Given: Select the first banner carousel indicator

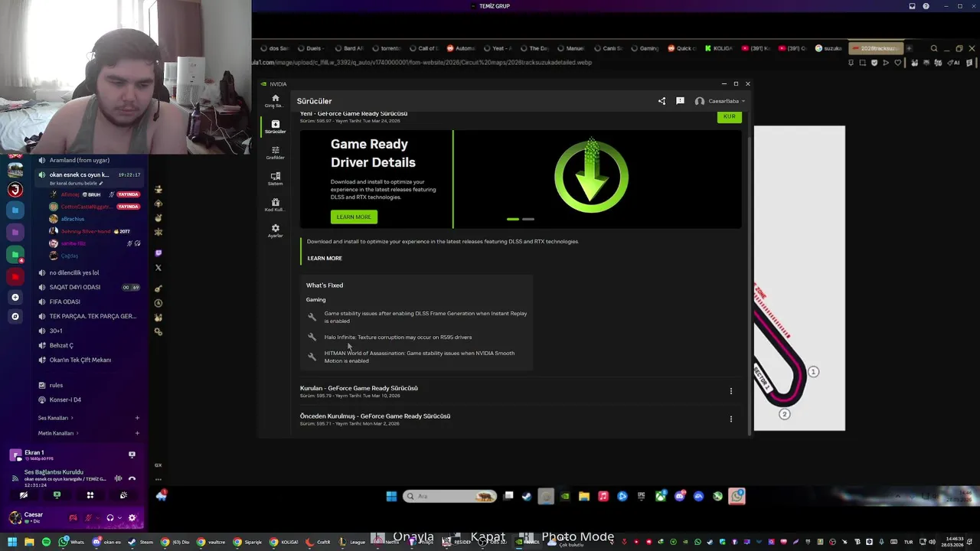Looking at the screenshot, I should coord(513,219).
